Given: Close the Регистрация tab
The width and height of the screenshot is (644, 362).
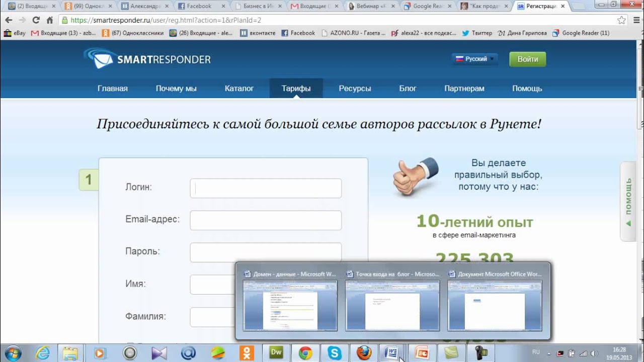Looking at the screenshot, I should 562,6.
